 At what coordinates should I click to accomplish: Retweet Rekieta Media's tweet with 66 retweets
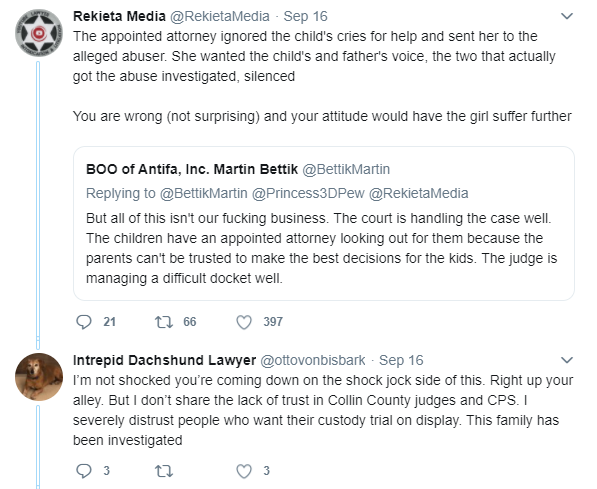point(164,322)
